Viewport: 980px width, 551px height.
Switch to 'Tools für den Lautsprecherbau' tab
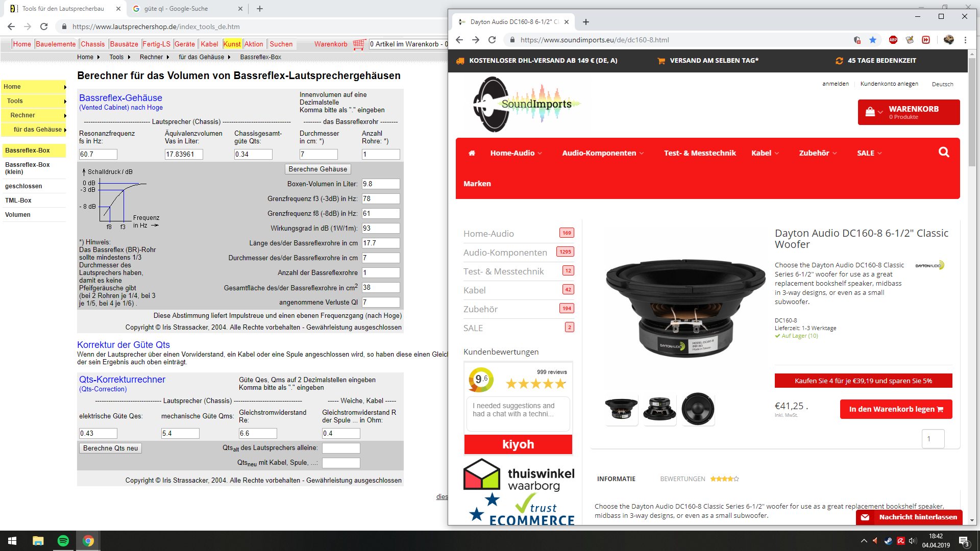[63, 9]
